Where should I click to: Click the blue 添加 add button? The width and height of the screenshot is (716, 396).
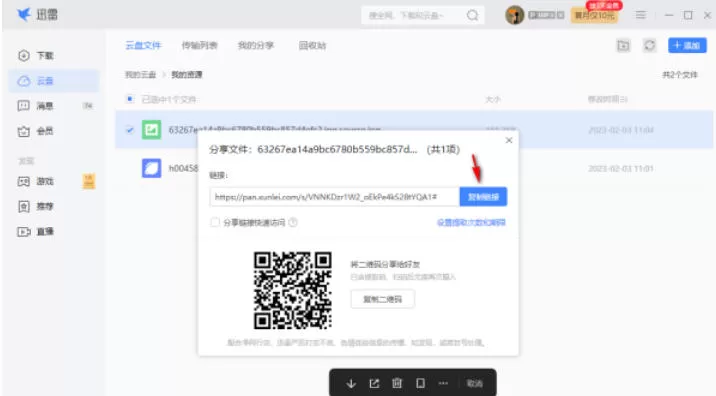point(687,45)
